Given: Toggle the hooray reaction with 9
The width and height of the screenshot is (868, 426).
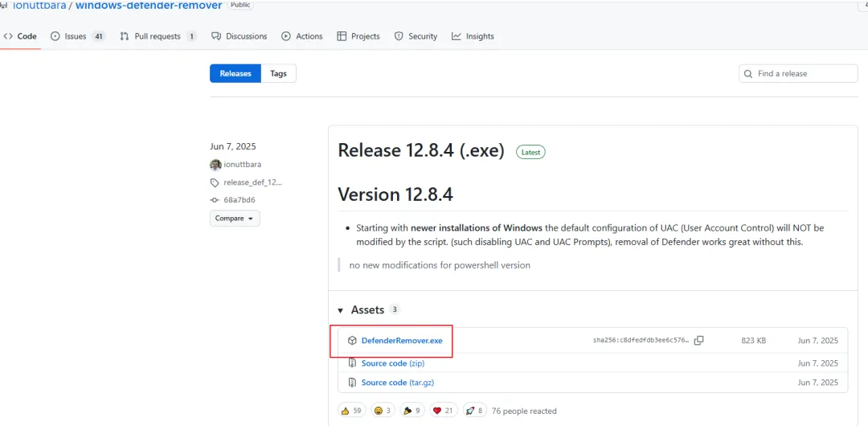Looking at the screenshot, I should click(413, 411).
